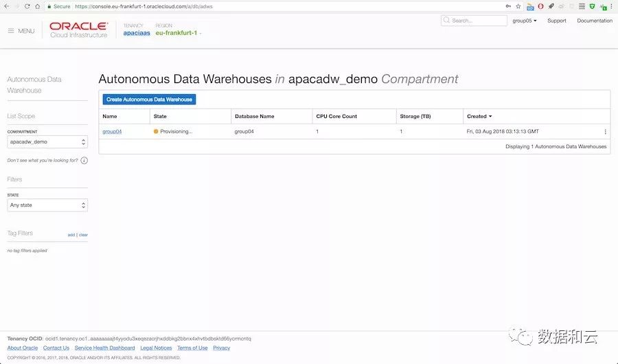Image resolution: width=618 pixels, height=364 pixels.
Task: Focus the Search input field
Action: [x=474, y=21]
